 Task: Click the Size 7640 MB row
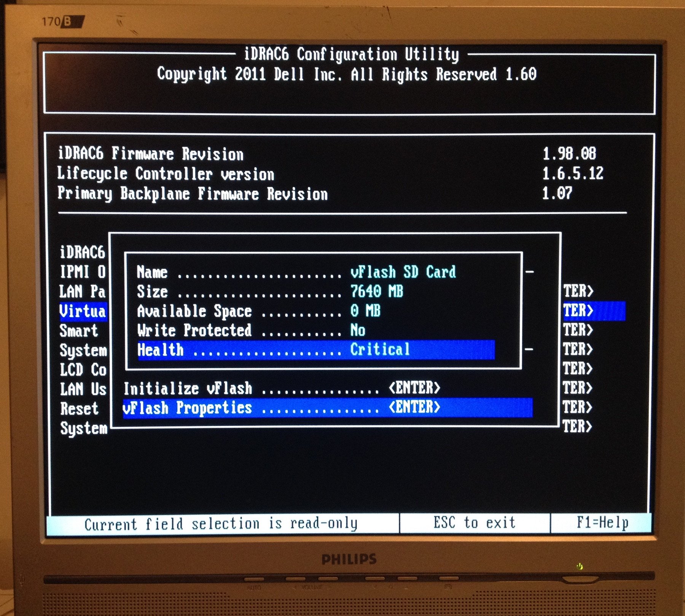point(270,291)
